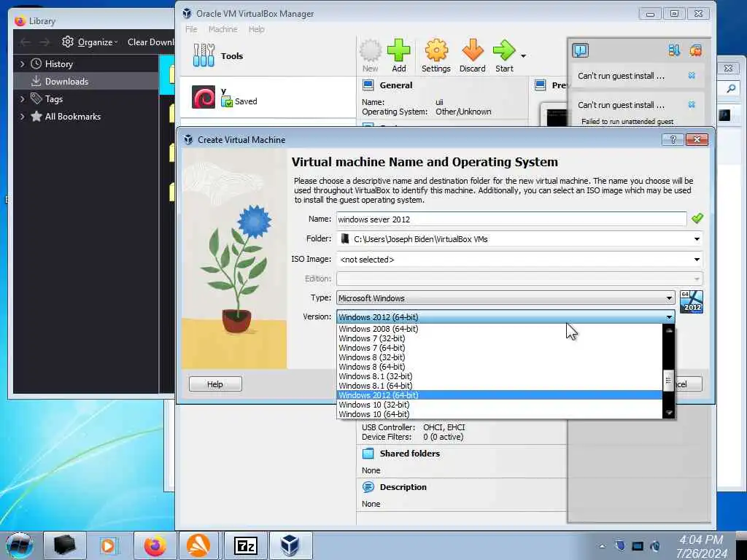This screenshot has height=560, width=747.
Task: Expand History in Firefox Library
Action: coord(23,64)
